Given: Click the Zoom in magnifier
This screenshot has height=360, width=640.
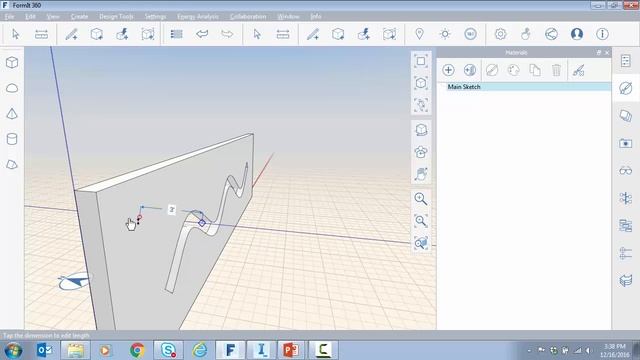Looking at the screenshot, I should point(421,199).
